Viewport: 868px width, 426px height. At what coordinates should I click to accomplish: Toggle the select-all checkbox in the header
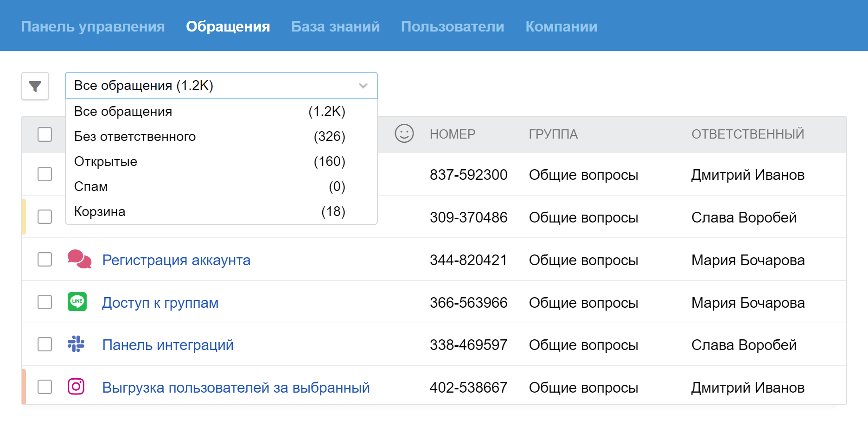click(x=45, y=134)
